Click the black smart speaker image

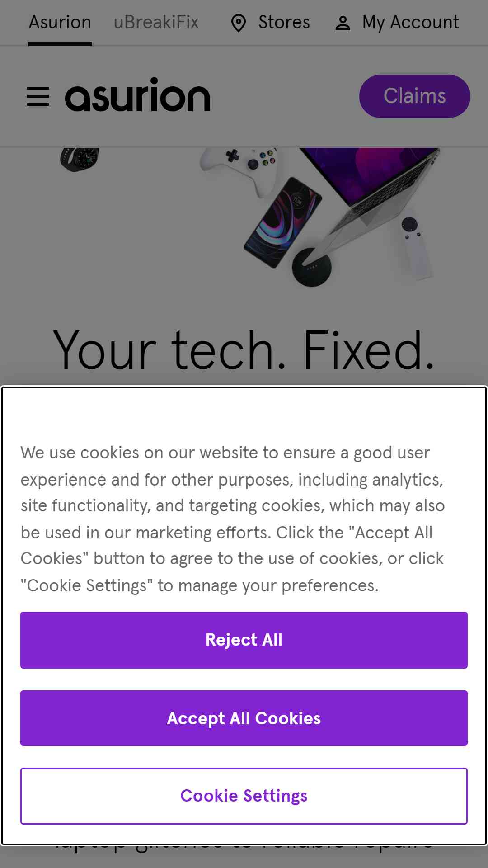312,267
